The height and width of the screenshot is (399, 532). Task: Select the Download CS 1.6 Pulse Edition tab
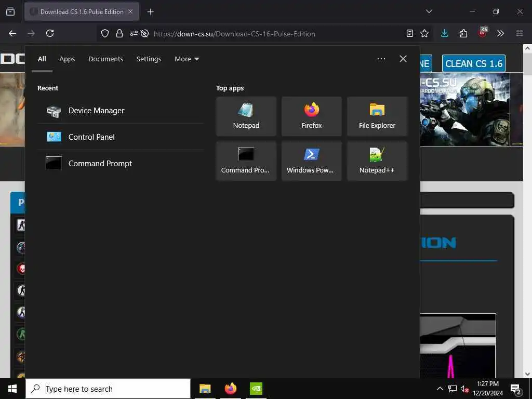[82, 12]
